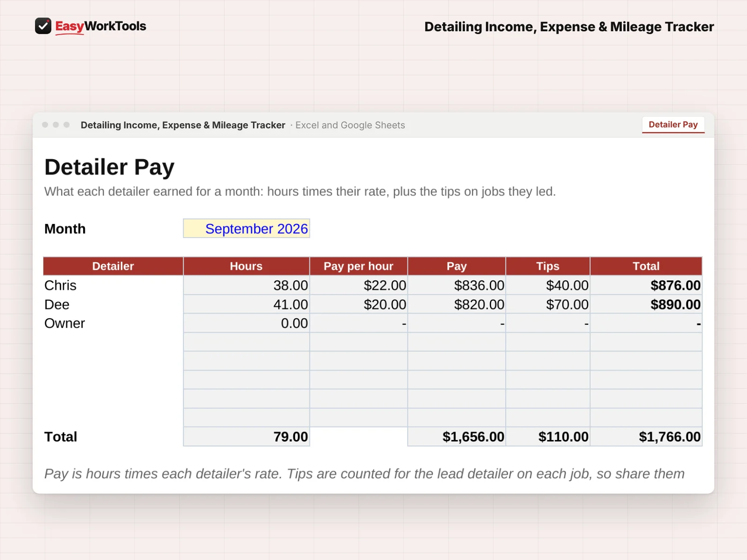Click the Detailer column header
This screenshot has height=560, width=747.
pos(113,266)
